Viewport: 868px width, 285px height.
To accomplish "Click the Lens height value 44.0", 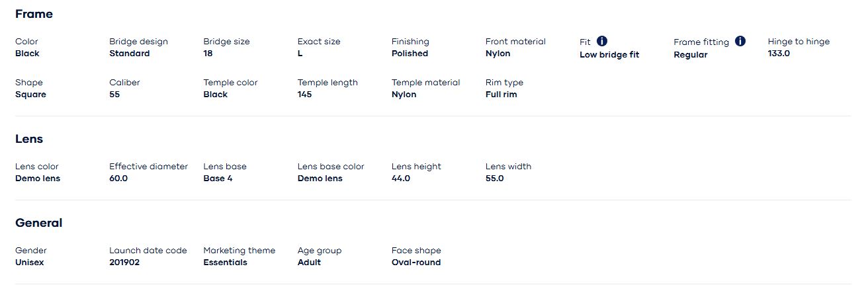I will tap(401, 179).
